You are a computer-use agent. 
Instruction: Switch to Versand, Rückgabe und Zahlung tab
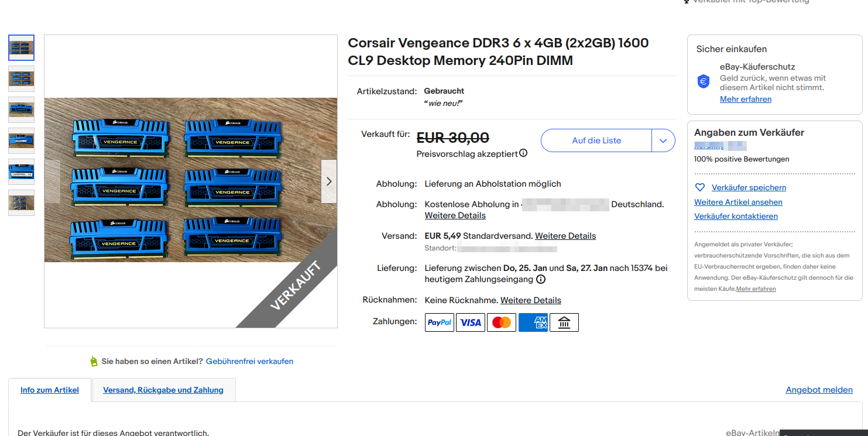tap(163, 390)
